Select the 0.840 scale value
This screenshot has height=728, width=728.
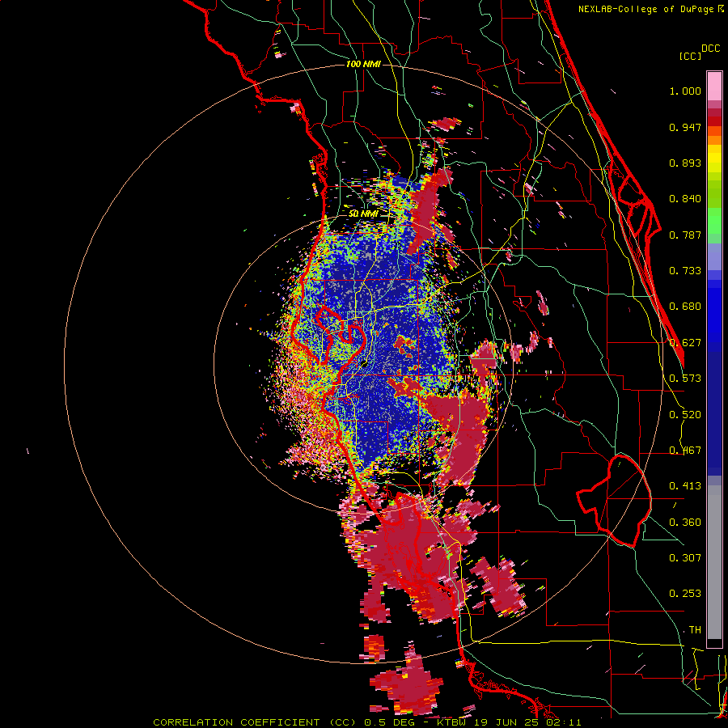tap(685, 199)
